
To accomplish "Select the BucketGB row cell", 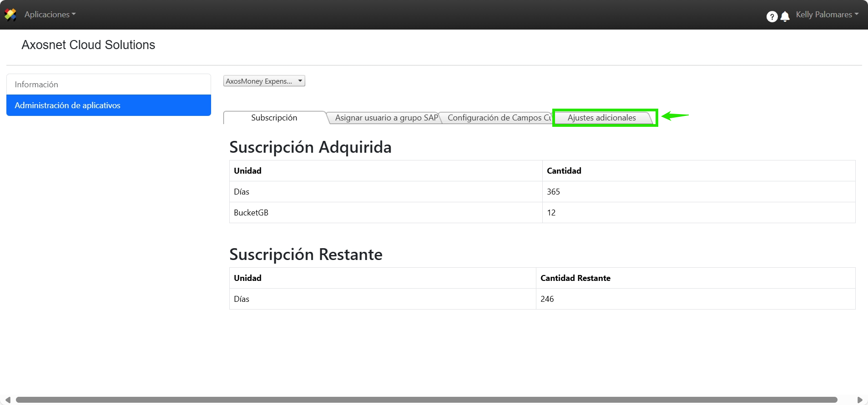I will point(386,213).
